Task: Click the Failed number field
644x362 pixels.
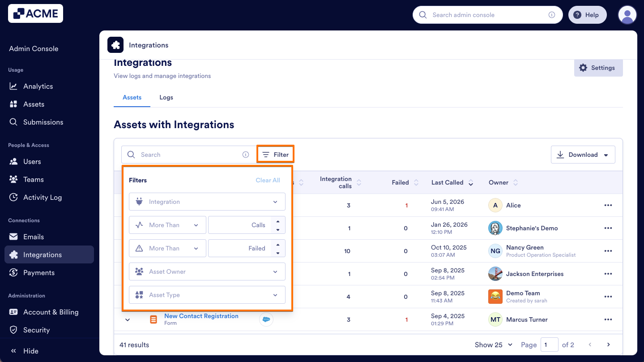Action: 239,248
